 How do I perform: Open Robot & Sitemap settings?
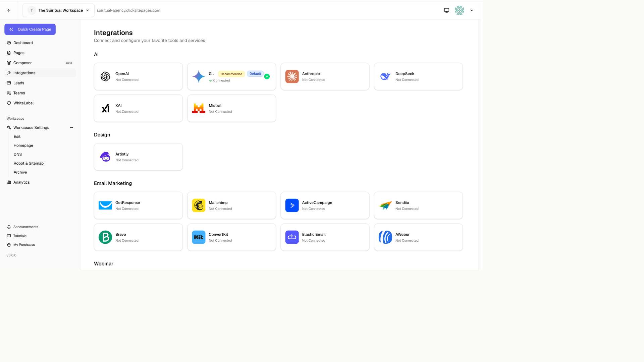[x=29, y=164]
